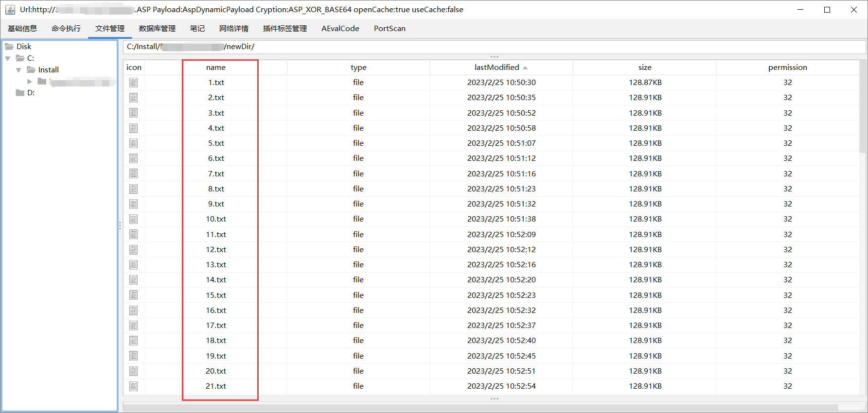Click the directory path input field
Image resolution: width=868 pixels, height=413 pixels.
click(494, 47)
